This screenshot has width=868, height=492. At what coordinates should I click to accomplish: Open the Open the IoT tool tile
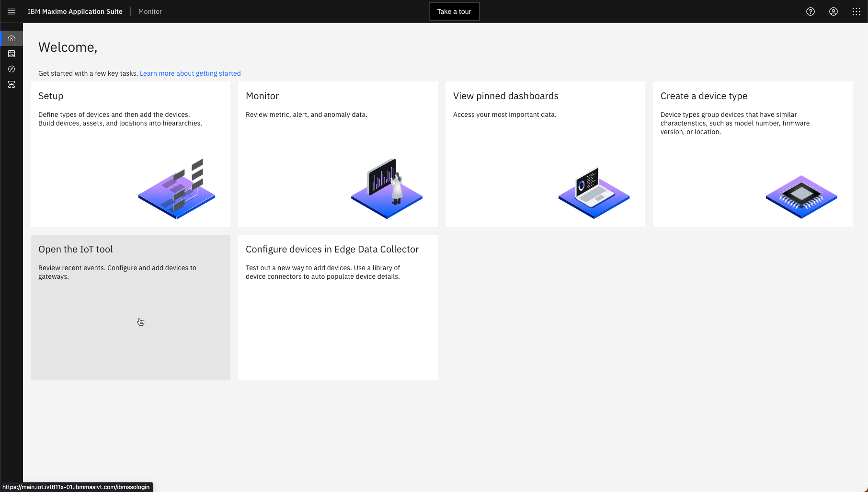point(130,308)
